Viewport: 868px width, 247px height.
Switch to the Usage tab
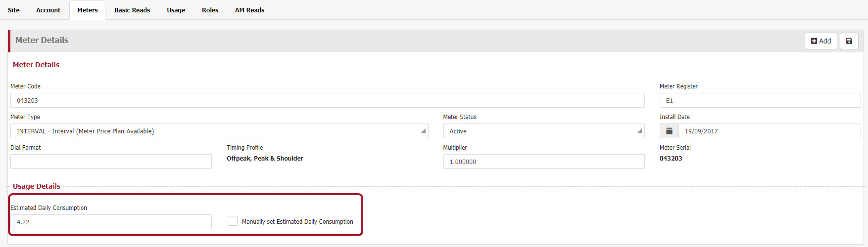tap(176, 10)
